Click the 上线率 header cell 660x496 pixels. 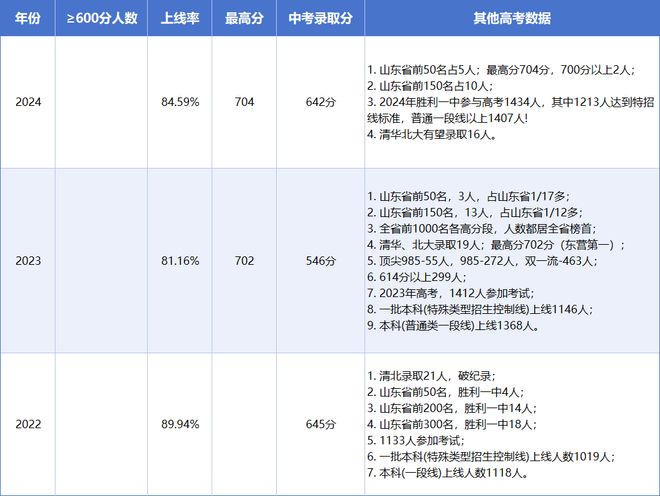[x=179, y=19]
